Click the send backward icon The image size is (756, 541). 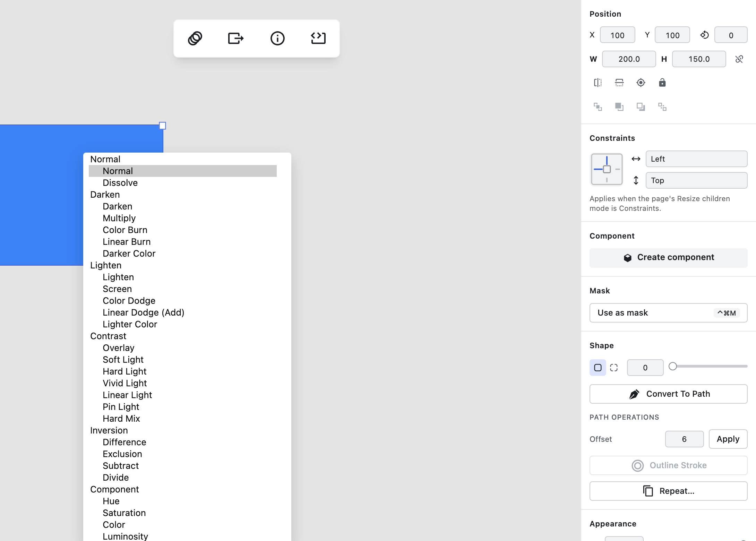point(641,107)
